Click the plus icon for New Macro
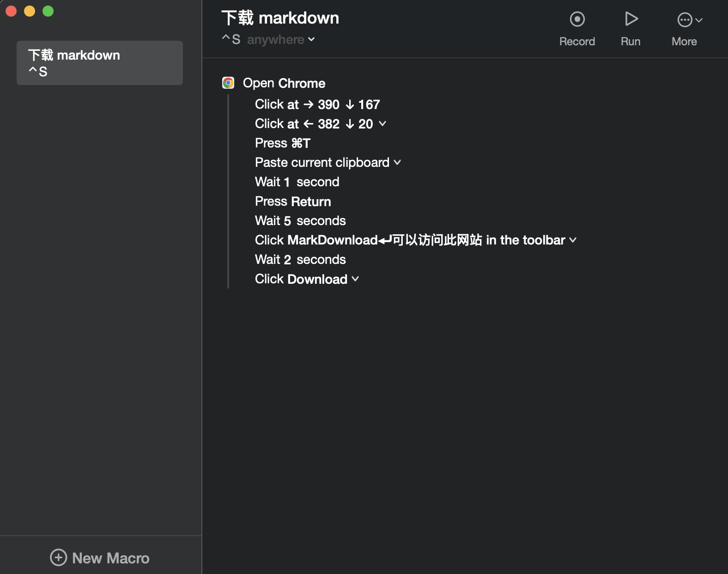728x574 pixels. 58,557
